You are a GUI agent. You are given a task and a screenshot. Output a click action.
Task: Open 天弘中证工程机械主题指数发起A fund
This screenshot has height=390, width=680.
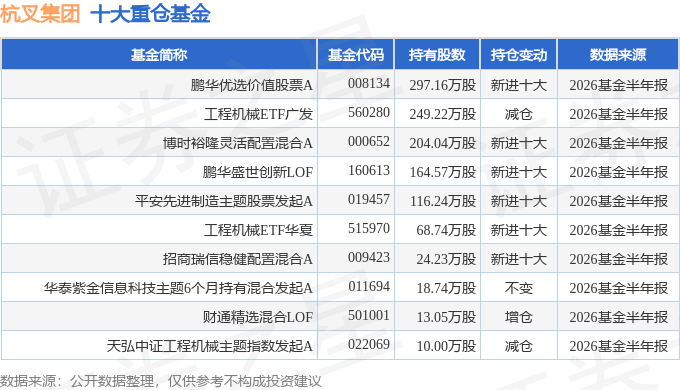point(210,346)
